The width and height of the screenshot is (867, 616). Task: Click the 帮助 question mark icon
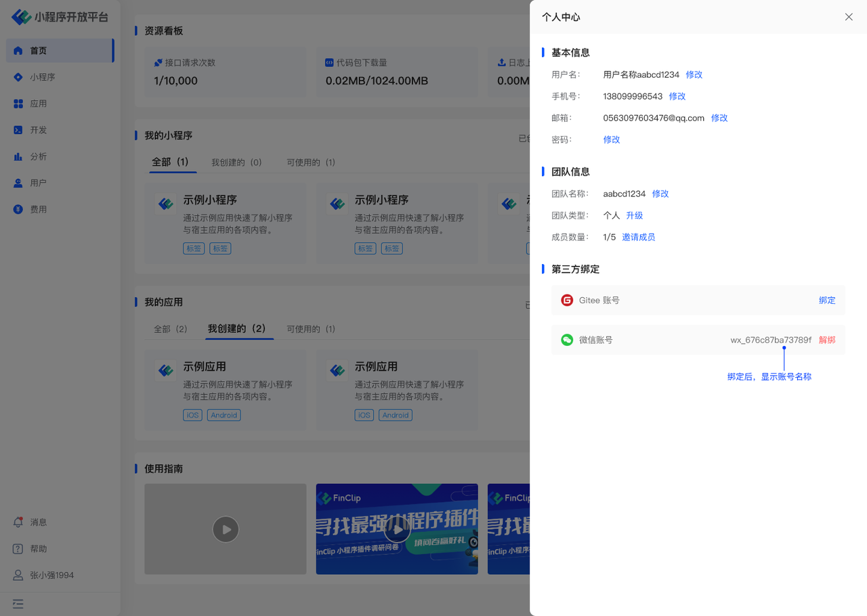pos(18,548)
